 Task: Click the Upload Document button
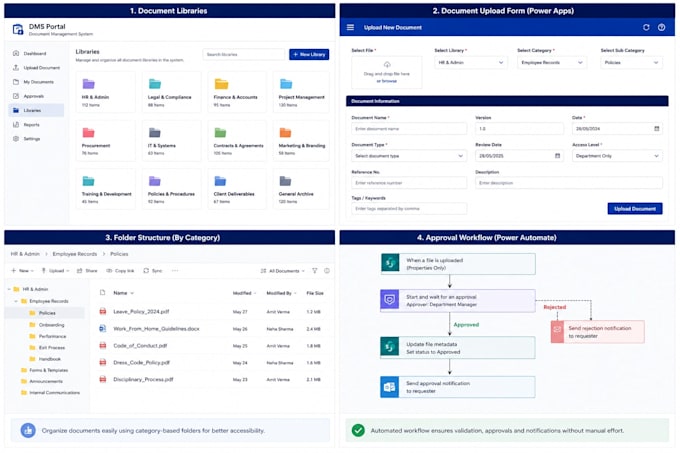635,209
